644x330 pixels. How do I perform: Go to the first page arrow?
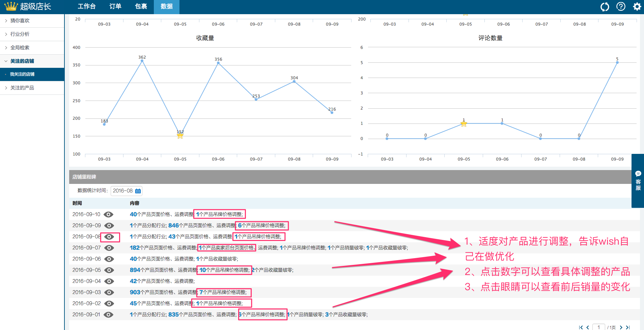pos(581,327)
